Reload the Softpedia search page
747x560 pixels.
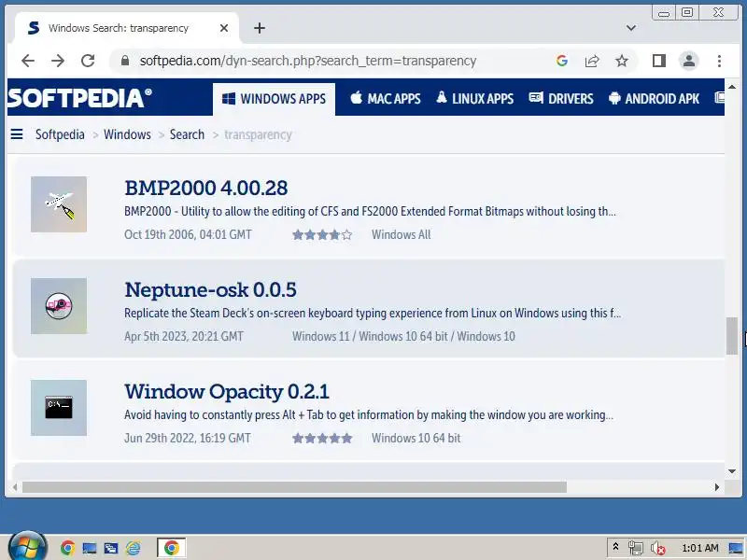(x=88, y=61)
